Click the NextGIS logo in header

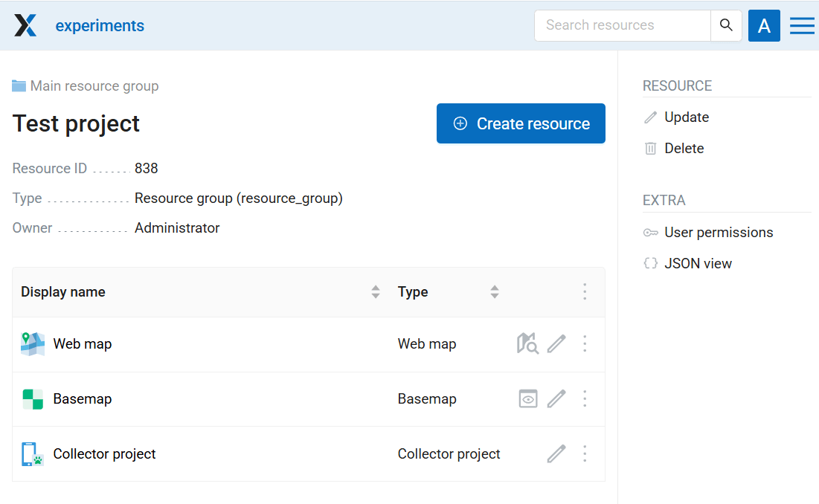click(25, 26)
